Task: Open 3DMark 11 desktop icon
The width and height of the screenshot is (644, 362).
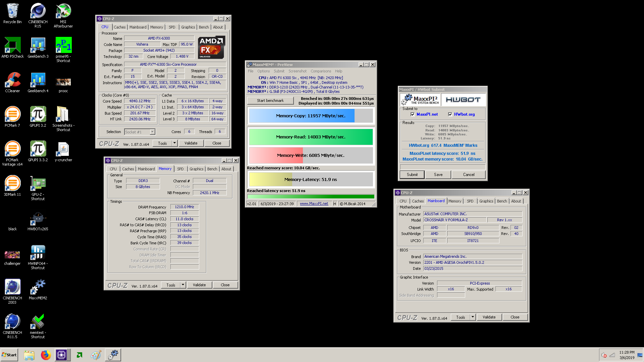Action: tap(12, 186)
